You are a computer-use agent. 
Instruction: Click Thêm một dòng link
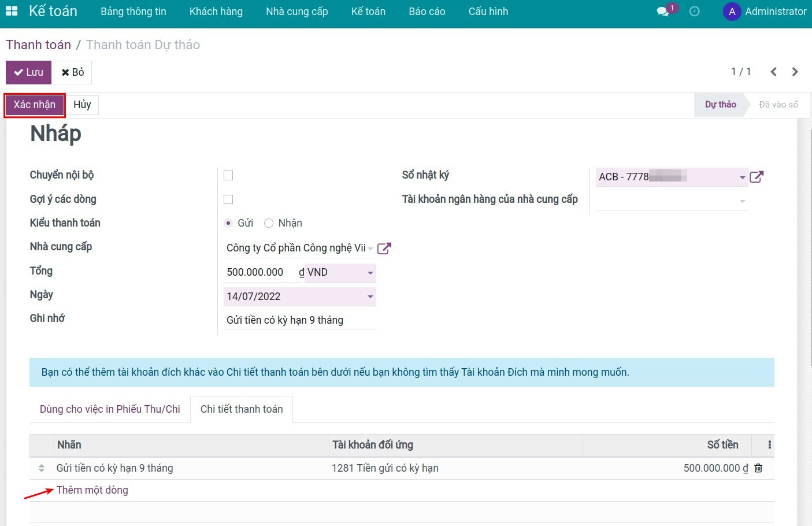[x=92, y=490]
